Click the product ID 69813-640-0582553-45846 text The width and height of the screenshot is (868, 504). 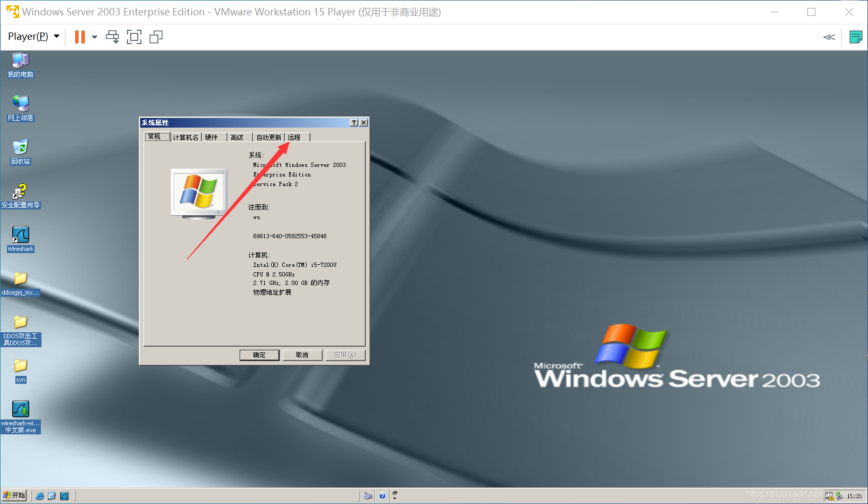coord(290,236)
